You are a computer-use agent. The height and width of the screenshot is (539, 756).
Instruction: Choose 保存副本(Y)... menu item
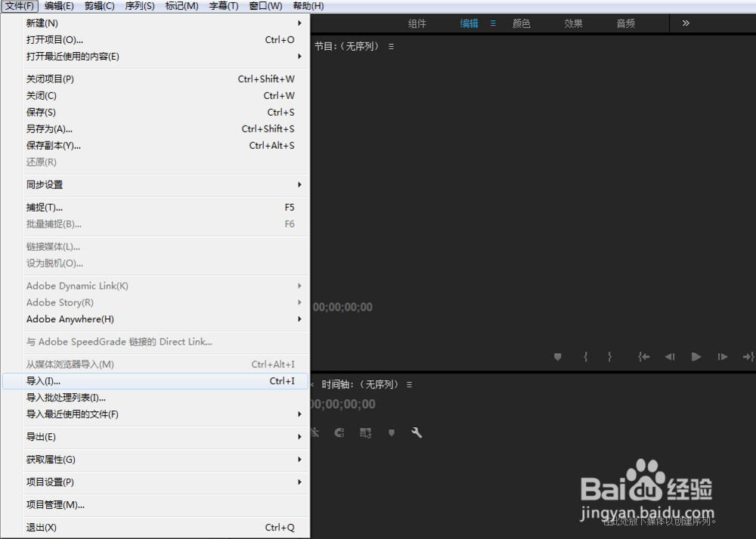pos(156,146)
